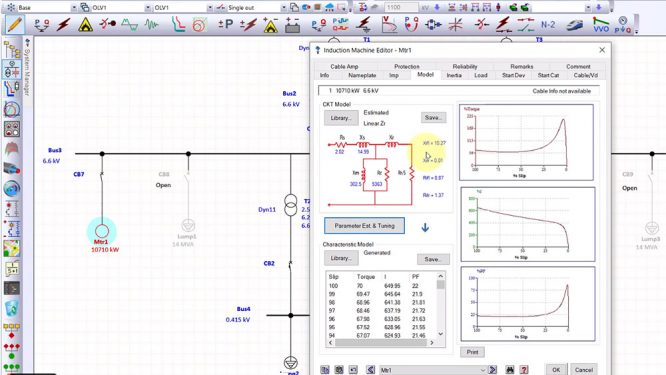Switch to the Nameplate tab

pyautogui.click(x=362, y=75)
